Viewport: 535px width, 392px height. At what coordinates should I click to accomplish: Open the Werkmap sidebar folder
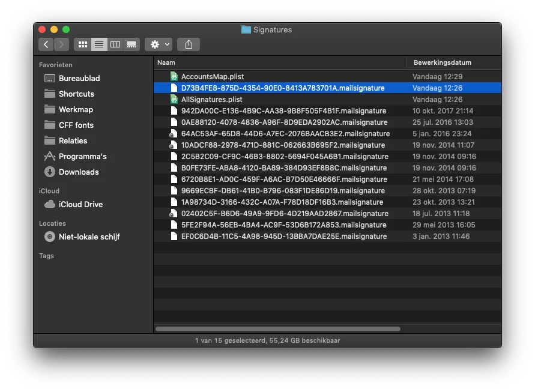(68, 109)
